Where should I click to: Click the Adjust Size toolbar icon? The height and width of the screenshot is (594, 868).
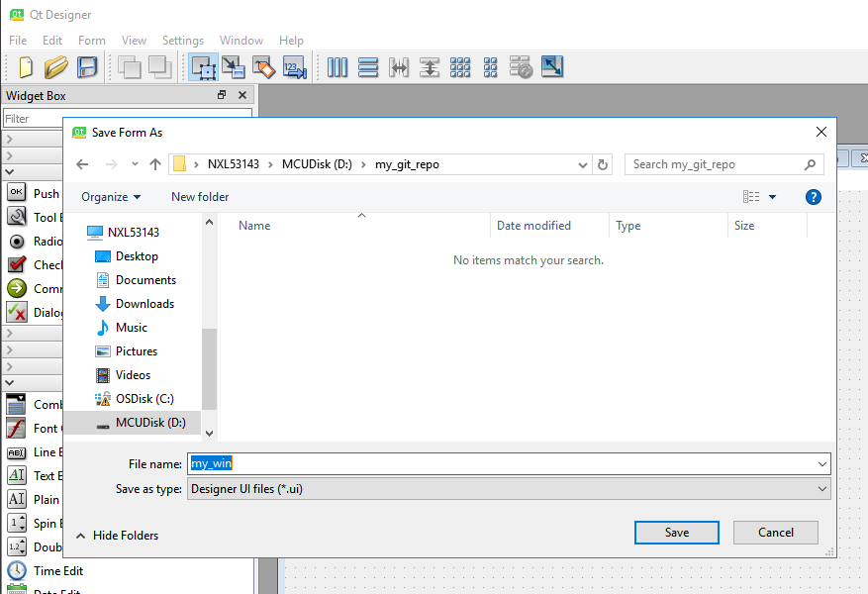[552, 67]
